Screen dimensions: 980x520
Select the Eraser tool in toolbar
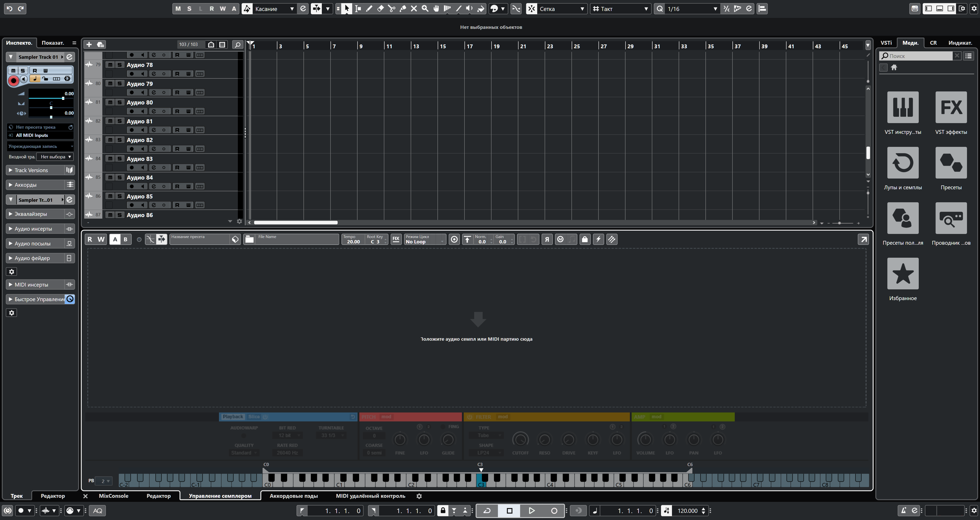click(380, 8)
